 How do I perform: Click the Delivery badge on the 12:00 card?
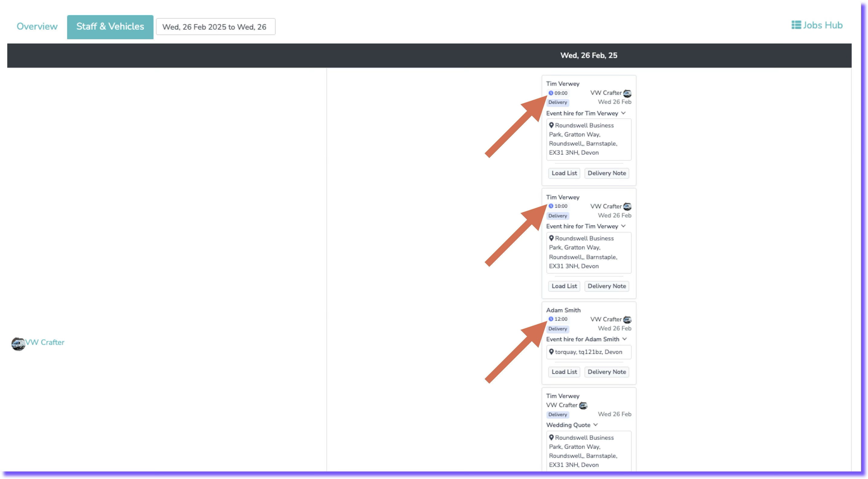558,329
